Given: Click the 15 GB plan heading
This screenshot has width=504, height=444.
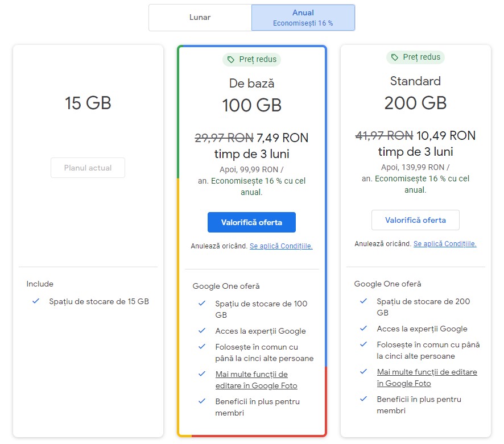Looking at the screenshot, I should 88,103.
